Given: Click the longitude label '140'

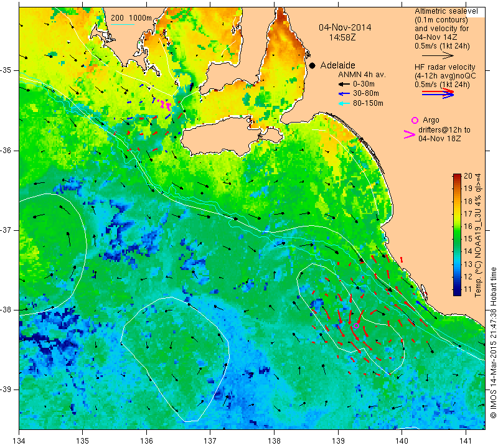Looking at the screenshot, I should coord(402,441).
